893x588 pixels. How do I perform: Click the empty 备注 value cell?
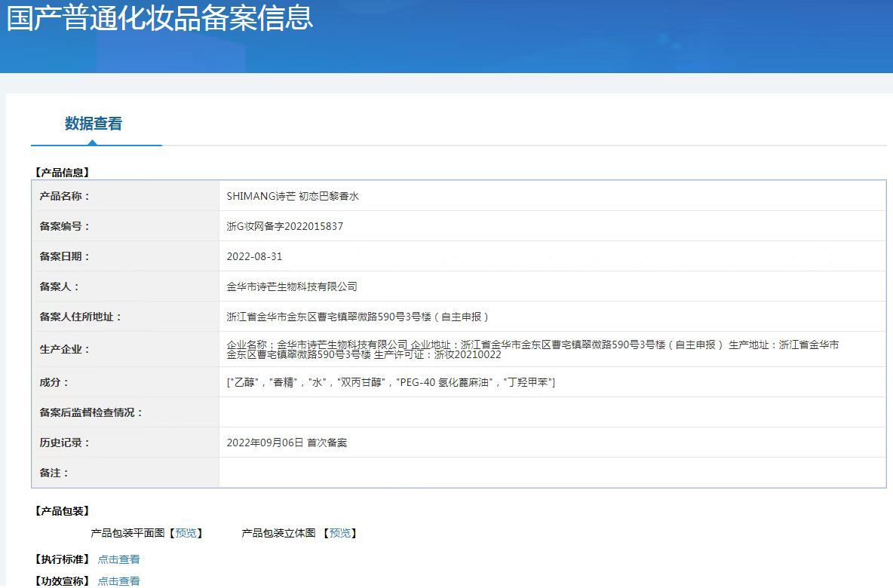pyautogui.click(x=552, y=473)
